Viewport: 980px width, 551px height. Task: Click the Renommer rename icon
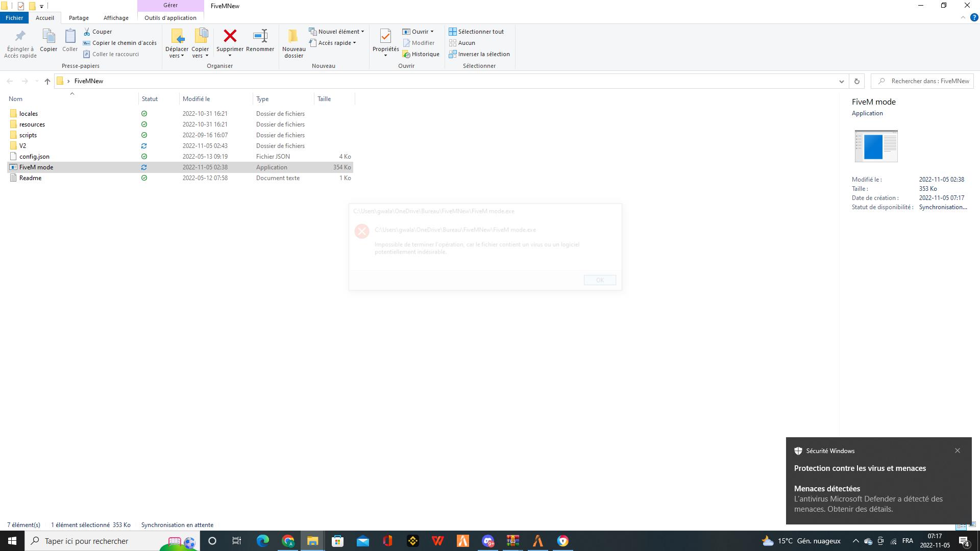[x=260, y=36]
